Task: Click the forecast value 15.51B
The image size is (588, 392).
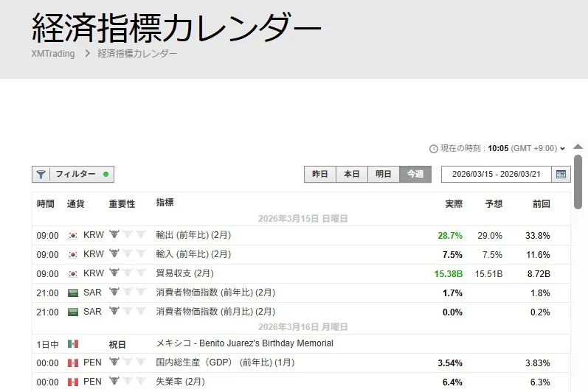Action: [488, 274]
